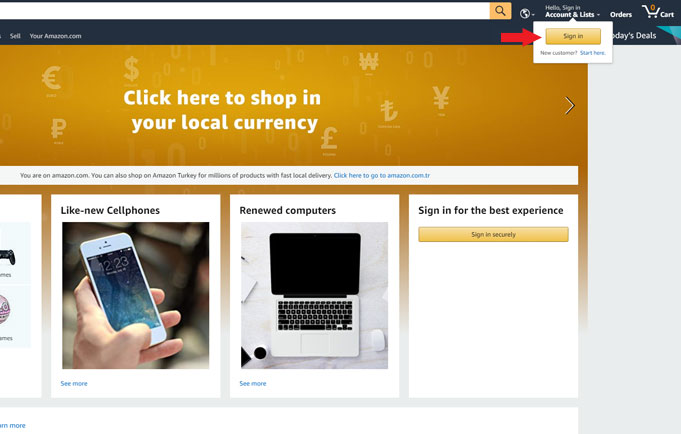Click the Like-new Cellphones phone image

(x=136, y=295)
